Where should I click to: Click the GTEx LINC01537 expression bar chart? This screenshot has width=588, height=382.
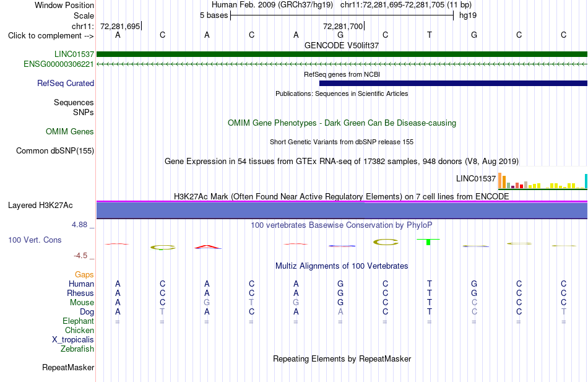coord(543,181)
